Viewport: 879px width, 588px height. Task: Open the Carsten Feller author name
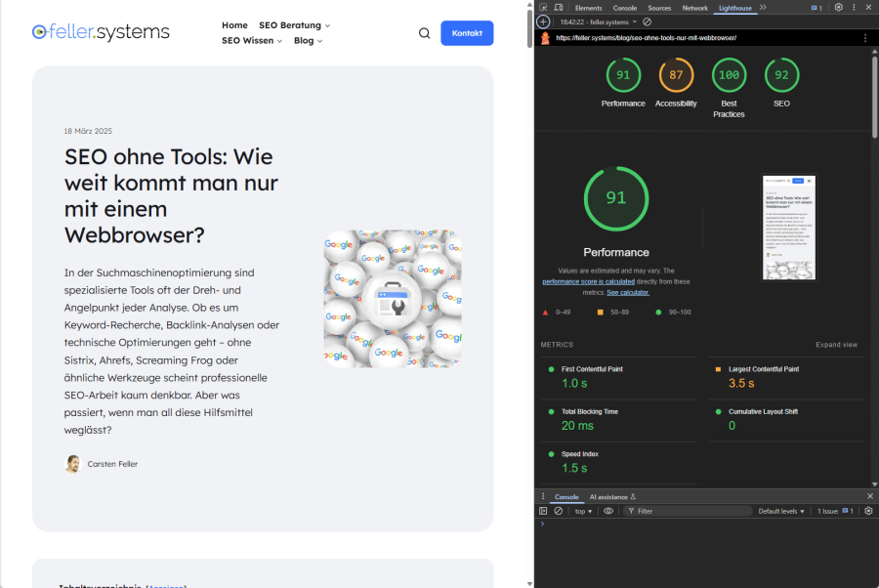(x=112, y=464)
